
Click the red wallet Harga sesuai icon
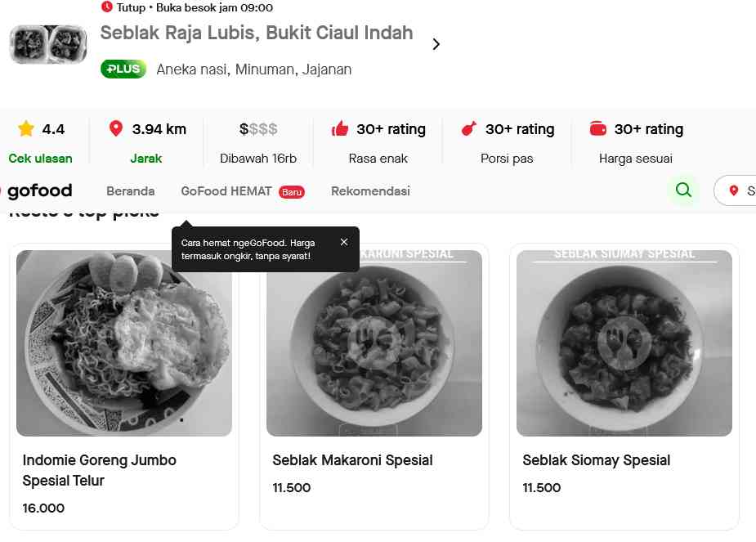coord(598,129)
